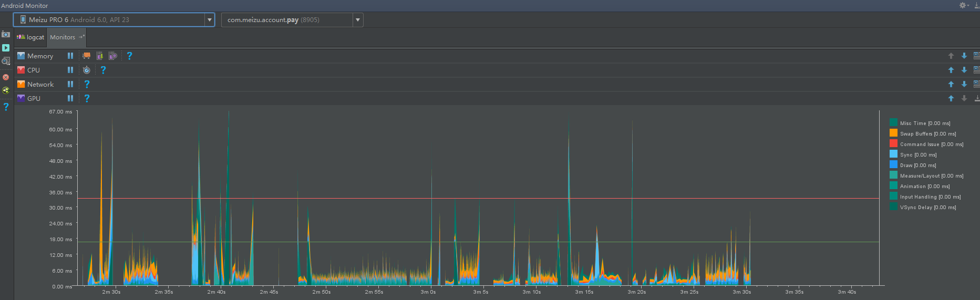
Task: Open CPU monitor help question mark
Action: pyautogui.click(x=103, y=70)
